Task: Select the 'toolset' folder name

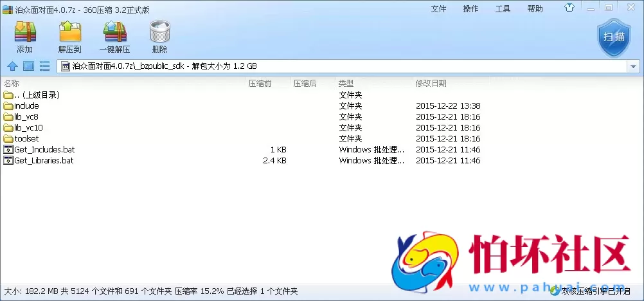Action: click(26, 138)
